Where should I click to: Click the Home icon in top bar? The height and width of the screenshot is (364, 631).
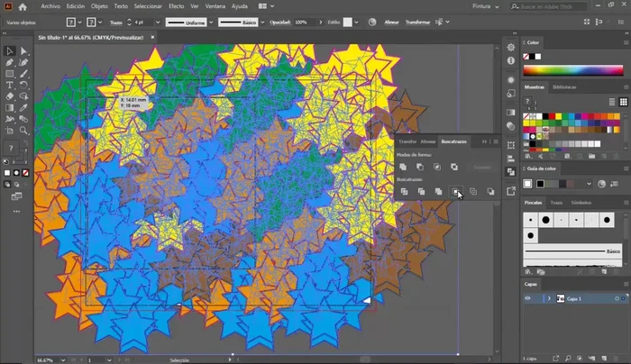(x=23, y=6)
